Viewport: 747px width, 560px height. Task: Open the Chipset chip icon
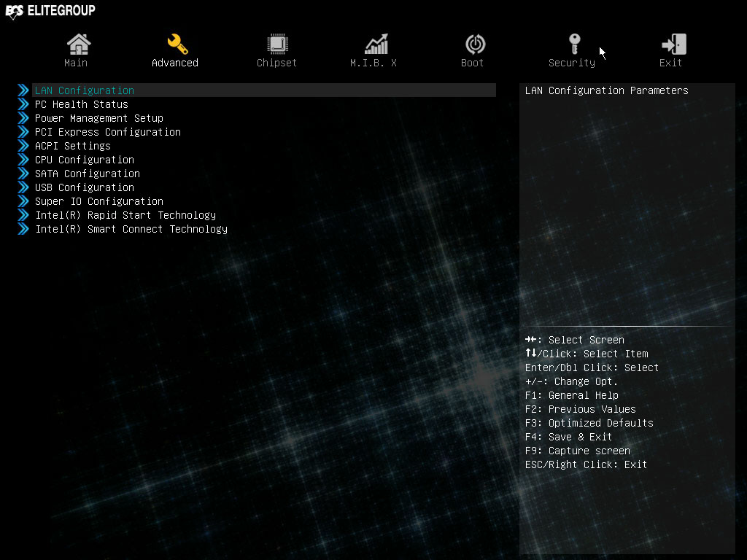pos(277,44)
